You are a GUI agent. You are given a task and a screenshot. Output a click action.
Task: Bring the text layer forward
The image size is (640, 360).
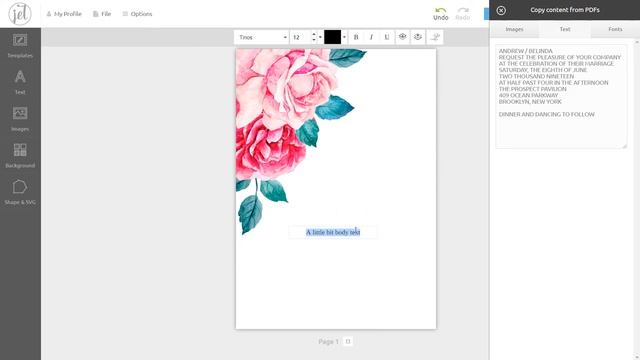pyautogui.click(x=402, y=37)
